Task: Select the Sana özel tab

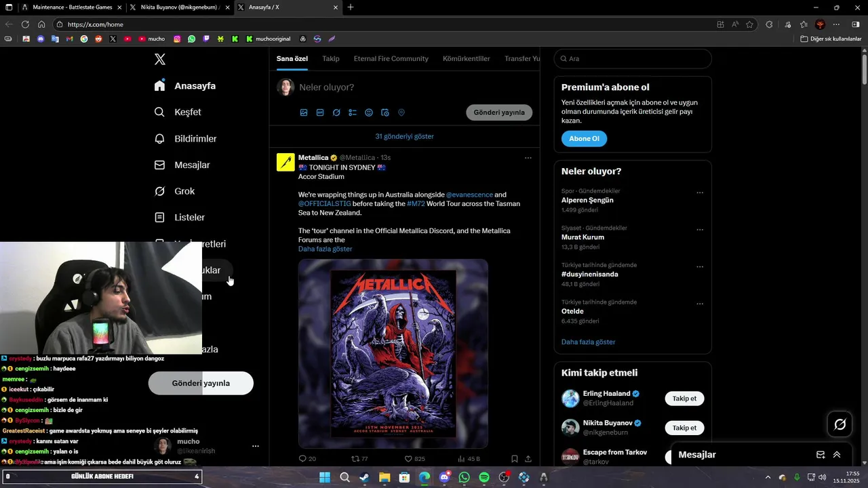Action: 292,59
